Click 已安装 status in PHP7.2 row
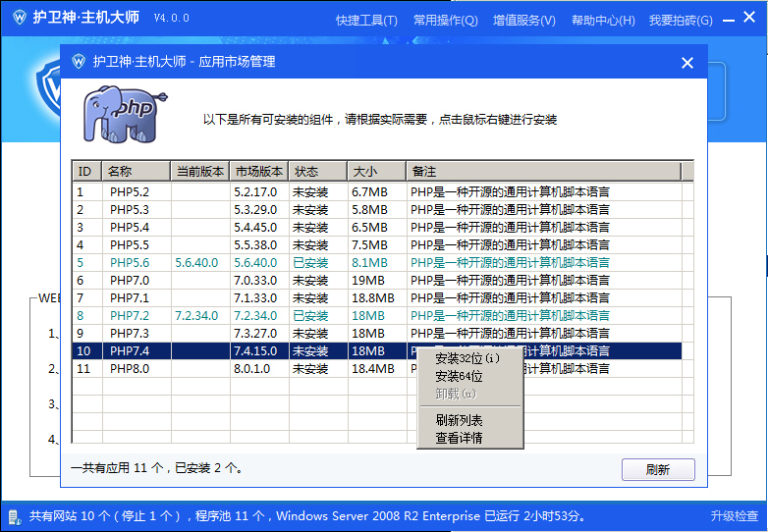The height and width of the screenshot is (532, 768). coord(310,316)
